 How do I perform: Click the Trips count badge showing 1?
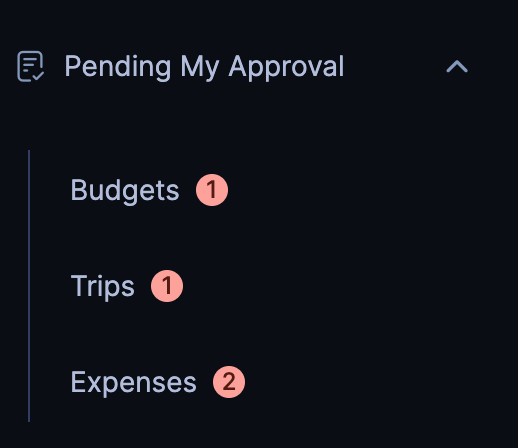167,286
